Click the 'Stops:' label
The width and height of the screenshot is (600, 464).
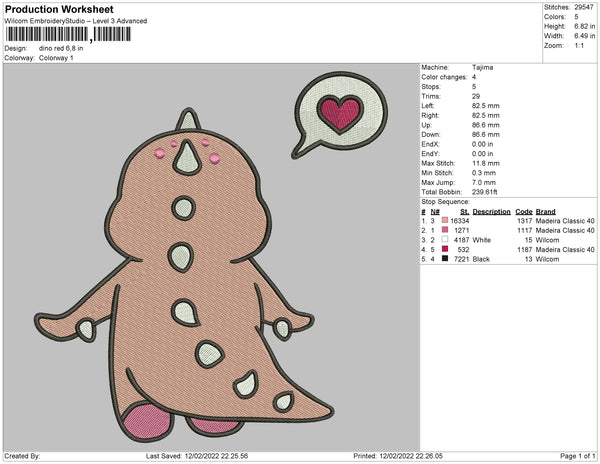tap(430, 86)
